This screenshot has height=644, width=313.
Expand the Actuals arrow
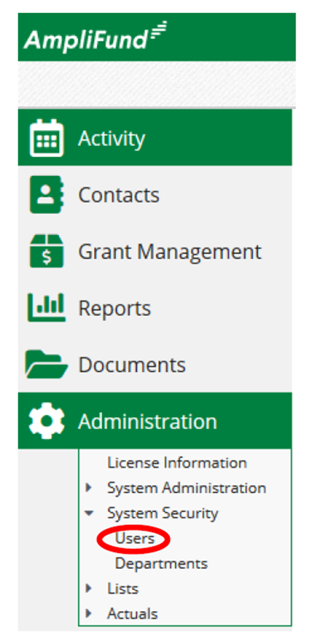pos(88,614)
